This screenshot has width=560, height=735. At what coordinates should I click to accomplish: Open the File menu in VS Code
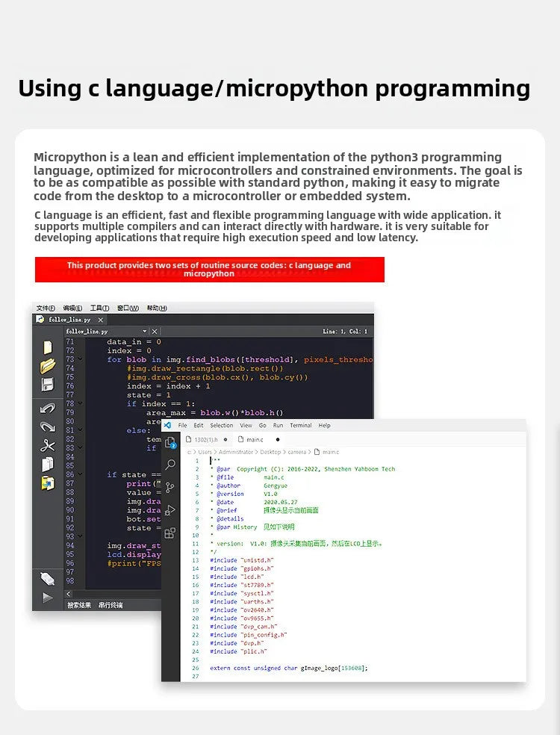tap(182, 426)
